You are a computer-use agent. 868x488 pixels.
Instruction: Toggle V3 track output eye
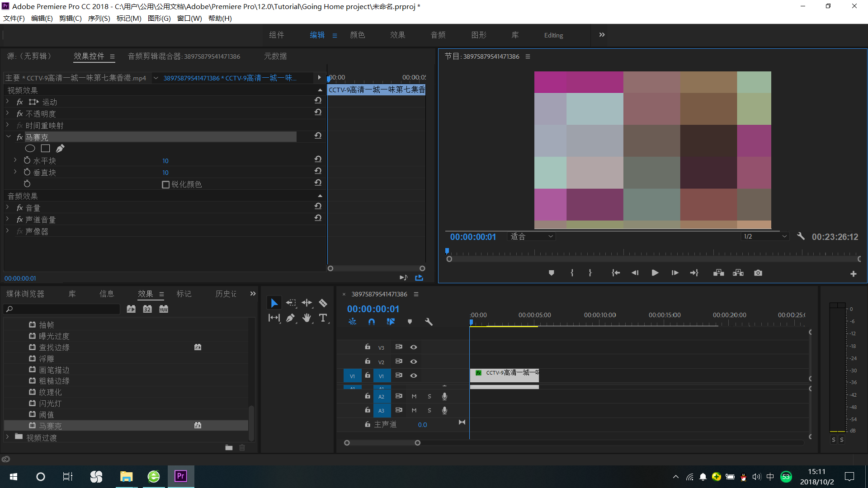coord(413,347)
